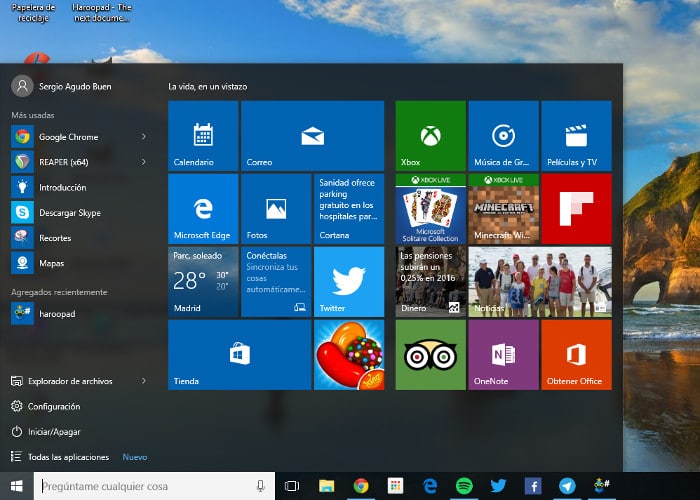This screenshot has width=700, height=500.
Task: Click the "La vida, en un vistazo" group header
Action: [208, 87]
